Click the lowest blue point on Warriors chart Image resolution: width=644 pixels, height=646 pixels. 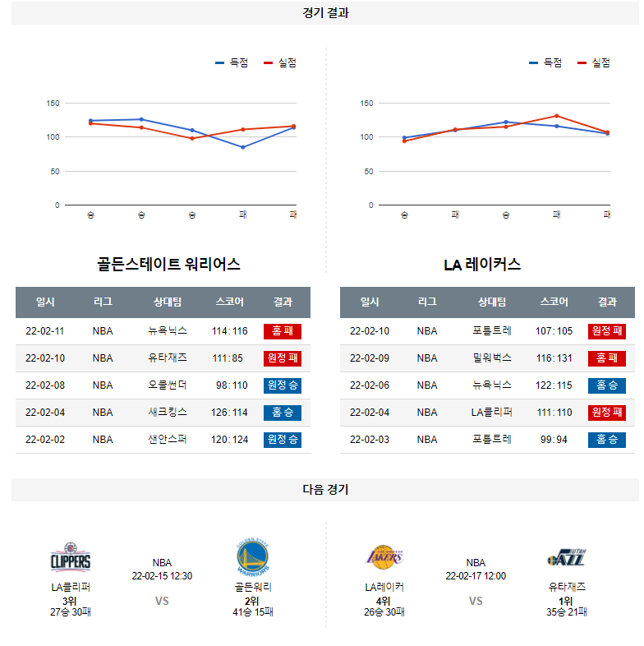pyautogui.click(x=243, y=147)
